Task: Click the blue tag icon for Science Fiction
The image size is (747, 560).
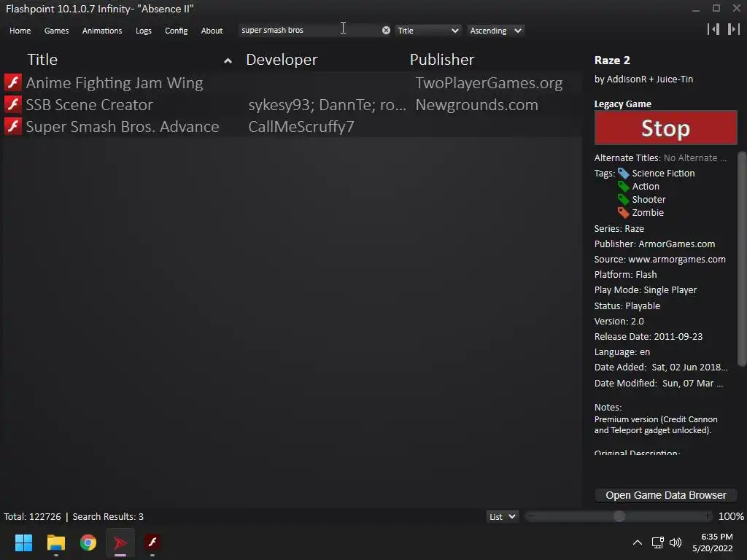Action: (x=623, y=174)
